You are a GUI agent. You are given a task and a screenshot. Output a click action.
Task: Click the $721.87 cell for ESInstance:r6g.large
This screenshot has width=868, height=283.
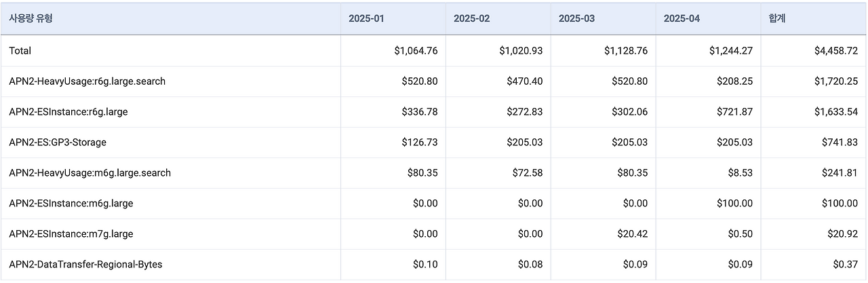(735, 112)
